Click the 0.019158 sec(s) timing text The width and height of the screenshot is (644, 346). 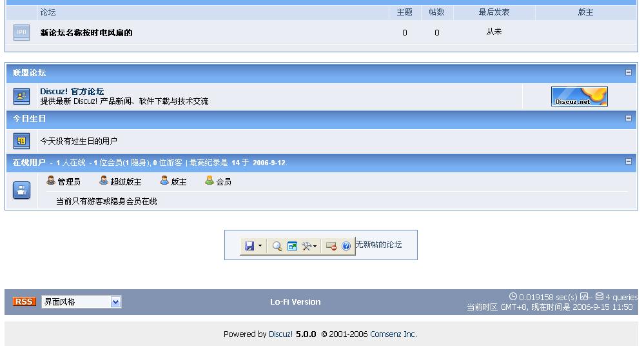[x=549, y=297]
